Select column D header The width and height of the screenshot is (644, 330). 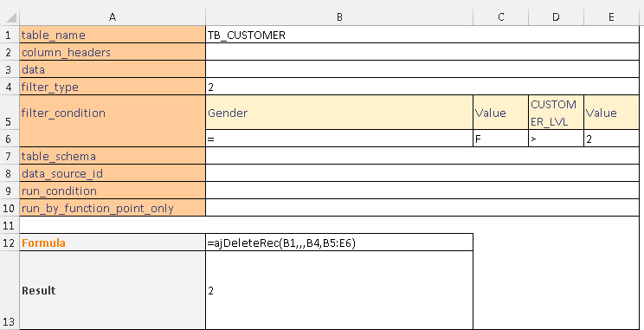point(556,16)
